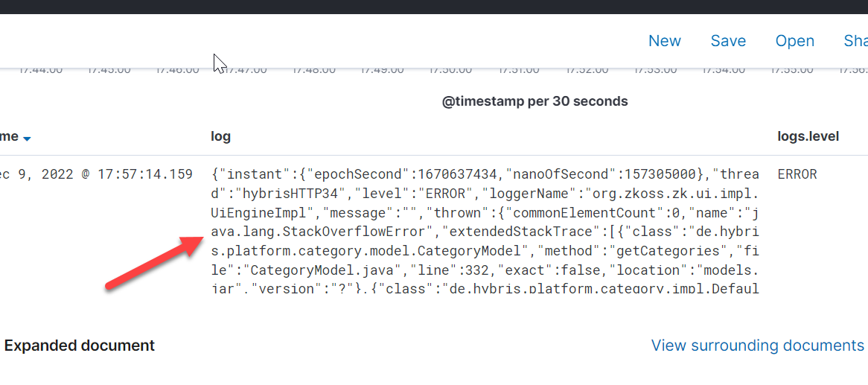Click the @timestamp per 30 seconds label
This screenshot has height=385, width=868.
pyautogui.click(x=534, y=101)
